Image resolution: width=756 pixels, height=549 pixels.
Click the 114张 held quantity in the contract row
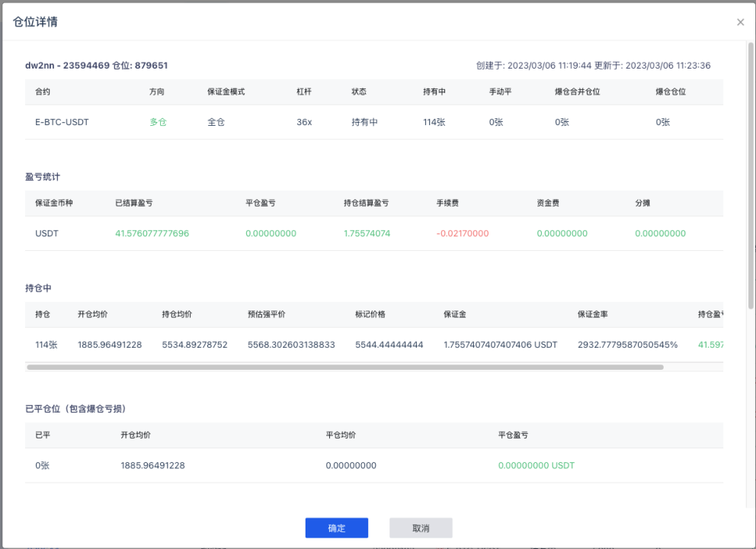pyautogui.click(x=434, y=122)
